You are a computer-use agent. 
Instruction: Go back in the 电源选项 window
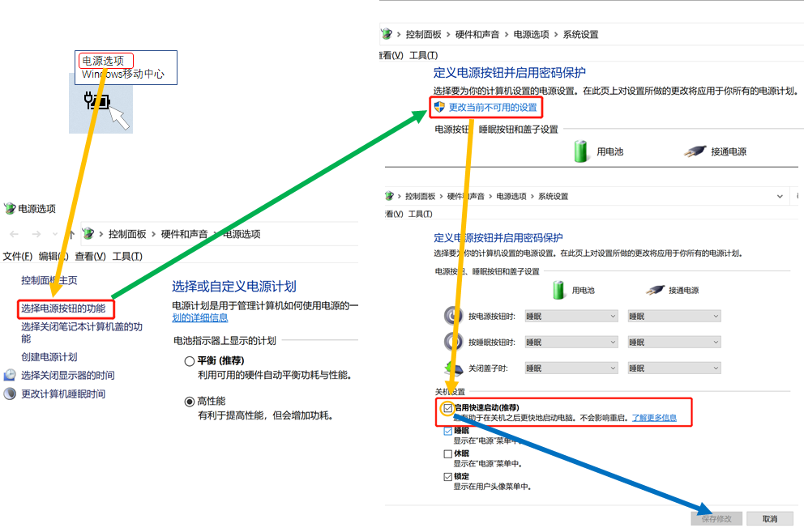click(15, 234)
